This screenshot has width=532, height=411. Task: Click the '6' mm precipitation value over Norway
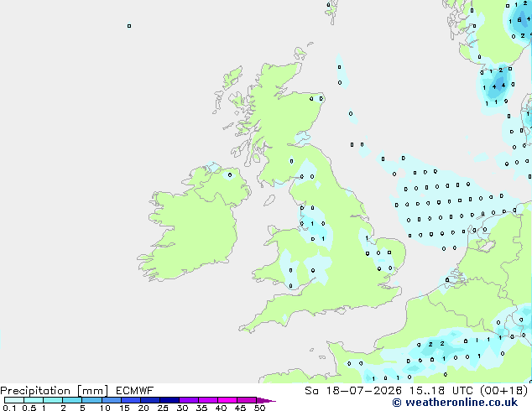(x=519, y=19)
